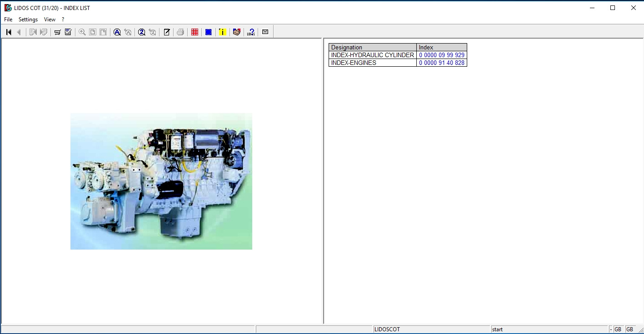644x334 pixels.
Task: Click the red grid icon
Action: point(195,32)
